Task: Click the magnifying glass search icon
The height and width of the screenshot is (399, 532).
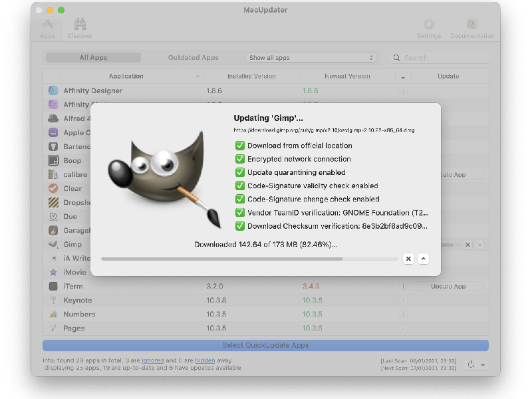Action: [x=396, y=58]
